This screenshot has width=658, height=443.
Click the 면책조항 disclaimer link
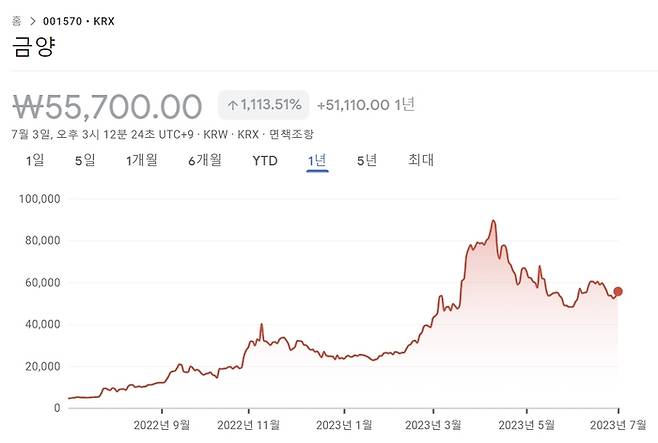coord(291,135)
